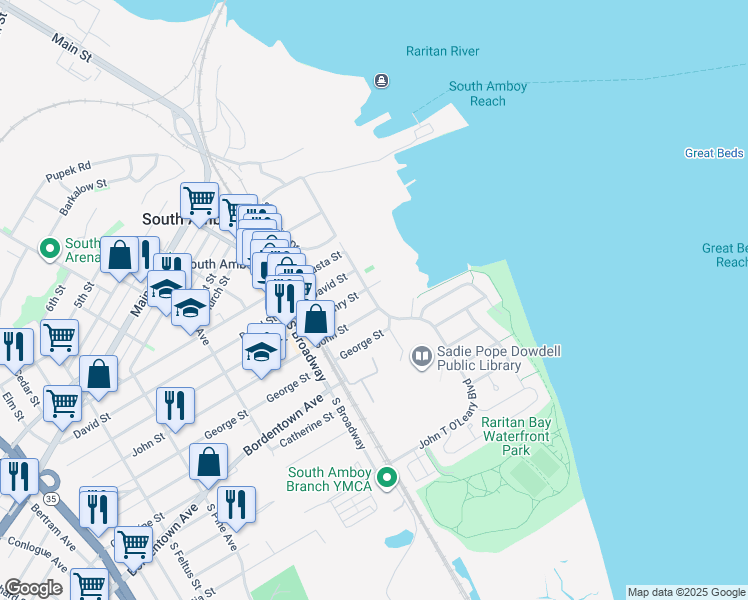Click the Barkalow St street label

[83, 197]
